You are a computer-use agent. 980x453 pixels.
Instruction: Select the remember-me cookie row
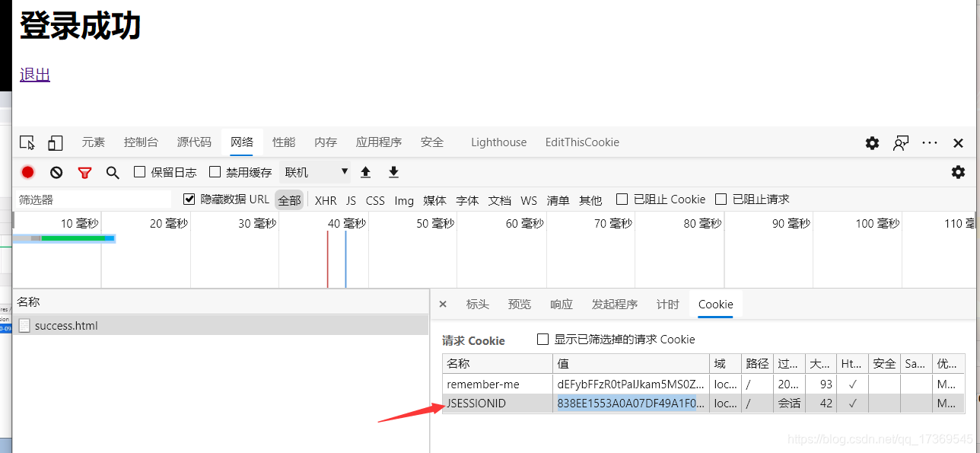tap(703, 384)
